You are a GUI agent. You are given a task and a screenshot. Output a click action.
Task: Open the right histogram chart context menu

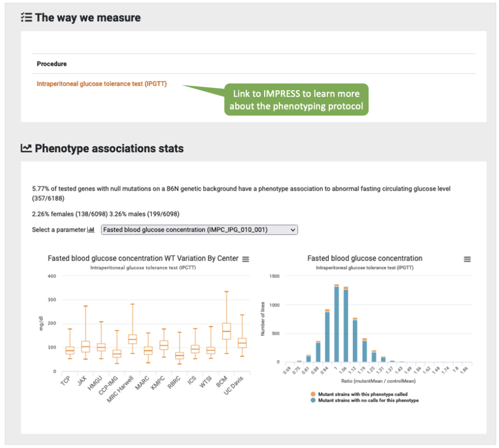pyautogui.click(x=467, y=259)
